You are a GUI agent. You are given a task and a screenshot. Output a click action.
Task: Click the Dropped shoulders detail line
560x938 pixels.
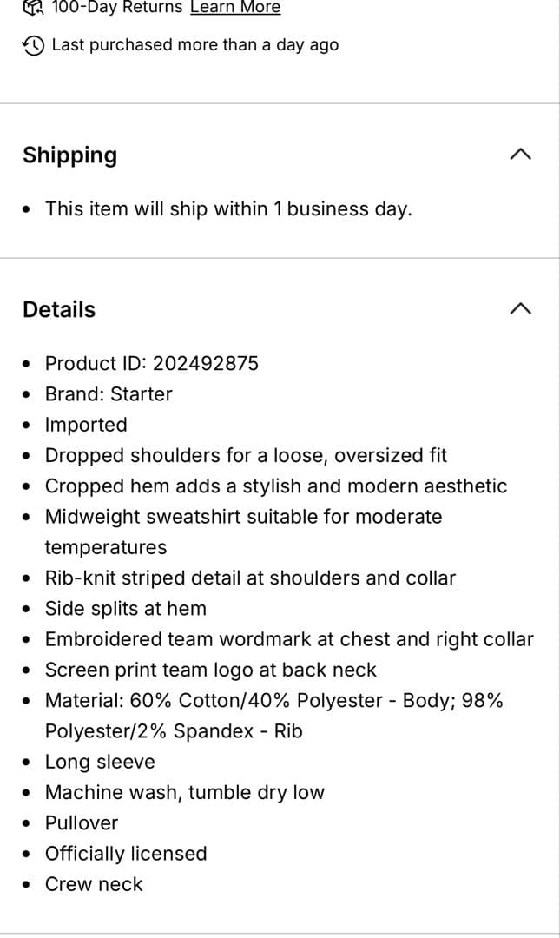pos(246,455)
